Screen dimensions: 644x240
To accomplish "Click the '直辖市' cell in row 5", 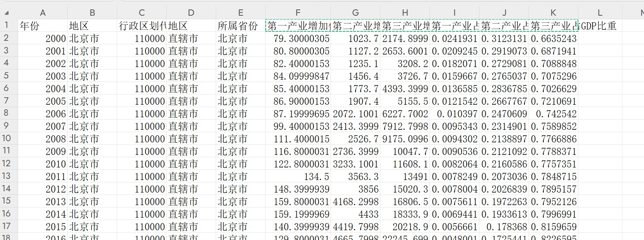I will pos(191,76).
